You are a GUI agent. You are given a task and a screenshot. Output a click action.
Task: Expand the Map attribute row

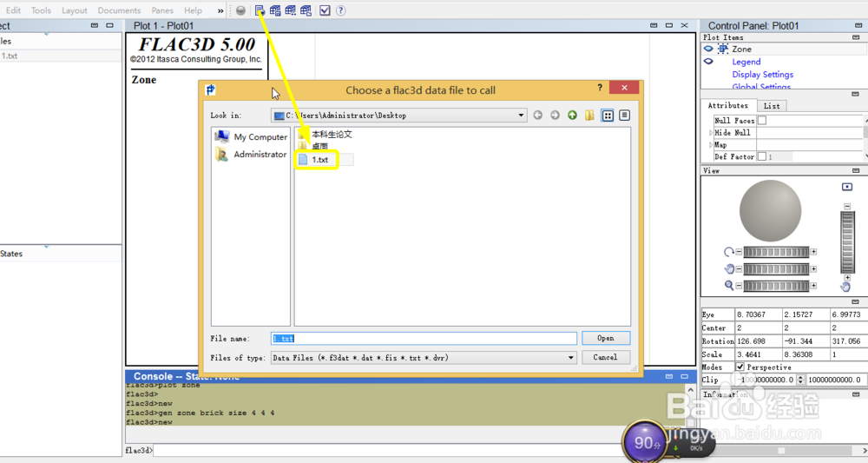coord(711,145)
